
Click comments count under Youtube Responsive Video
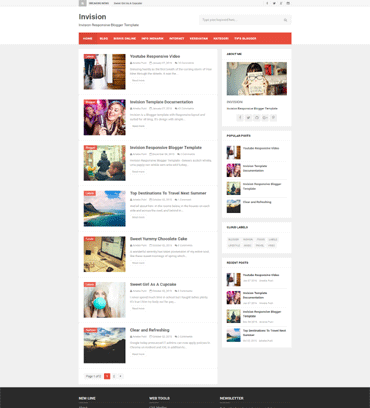[184, 63]
